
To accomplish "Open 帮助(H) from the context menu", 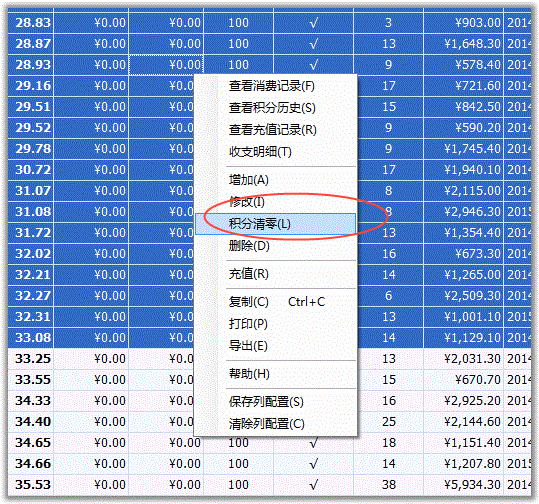I will tap(275, 374).
